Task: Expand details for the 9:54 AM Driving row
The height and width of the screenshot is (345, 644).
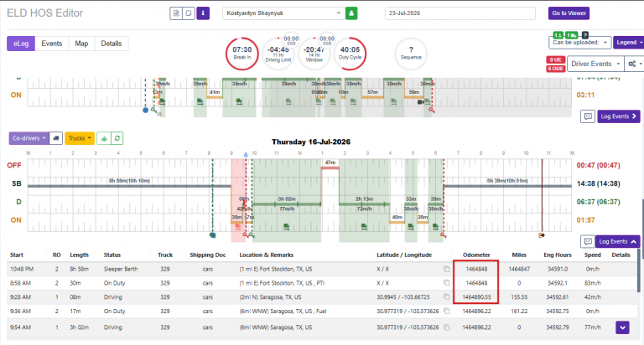Action: (x=623, y=327)
